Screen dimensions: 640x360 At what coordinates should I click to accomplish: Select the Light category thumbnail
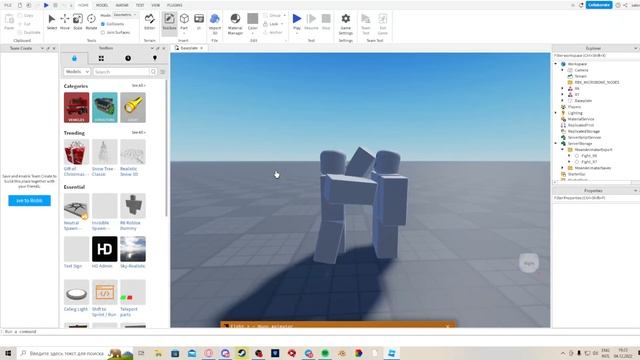[x=133, y=107]
